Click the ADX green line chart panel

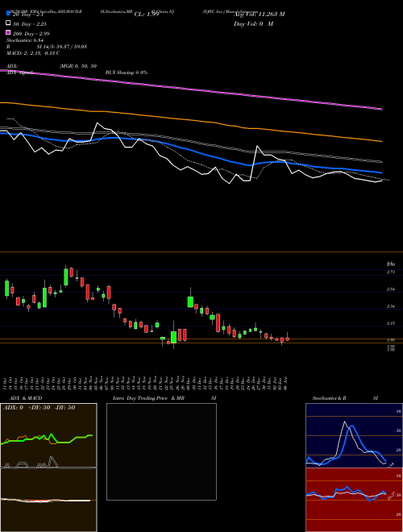(x=48, y=435)
